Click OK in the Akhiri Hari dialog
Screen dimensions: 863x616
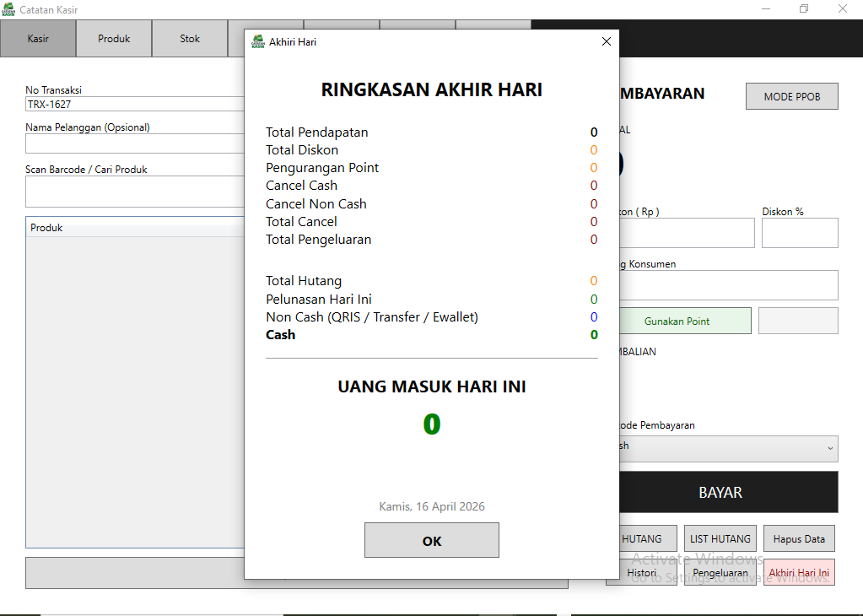[x=431, y=540]
